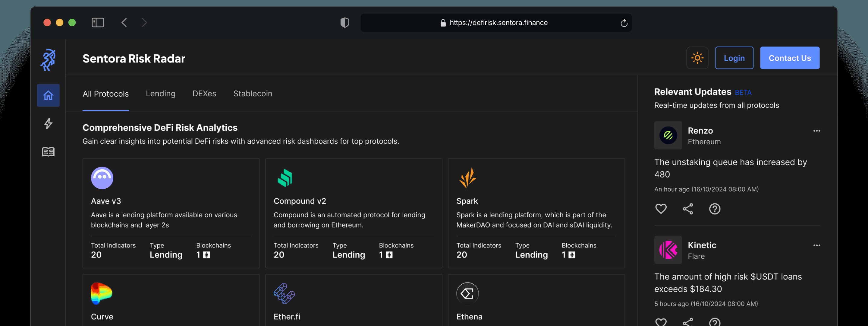
Task: Open Renzo update more options menu
Action: tap(816, 131)
